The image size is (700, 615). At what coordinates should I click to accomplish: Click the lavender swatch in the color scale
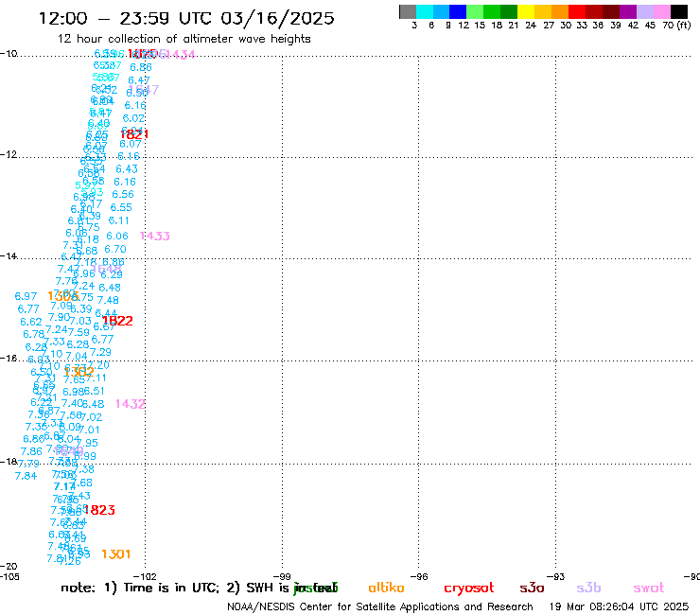click(x=644, y=11)
